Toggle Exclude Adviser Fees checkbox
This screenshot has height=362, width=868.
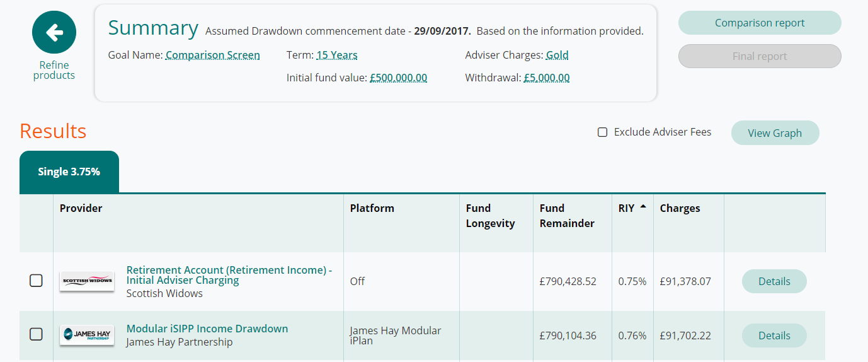click(x=603, y=132)
